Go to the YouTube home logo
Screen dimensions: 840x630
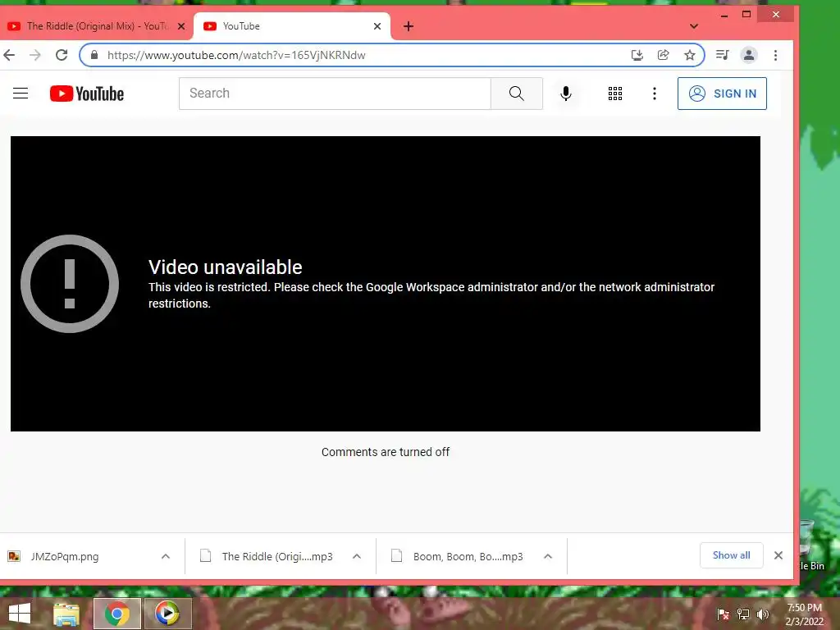(87, 94)
